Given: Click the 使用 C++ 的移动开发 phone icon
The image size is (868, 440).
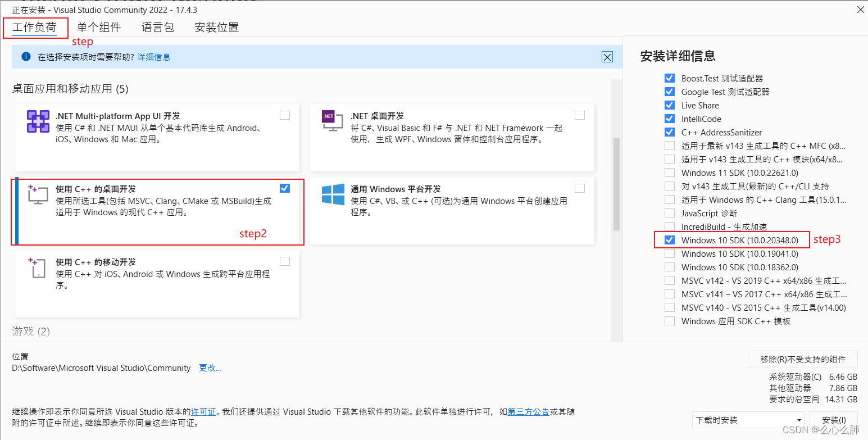Looking at the screenshot, I should point(38,268).
